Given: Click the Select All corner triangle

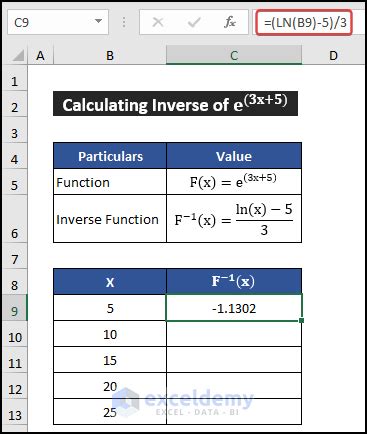Looking at the screenshot, I should (18, 55).
